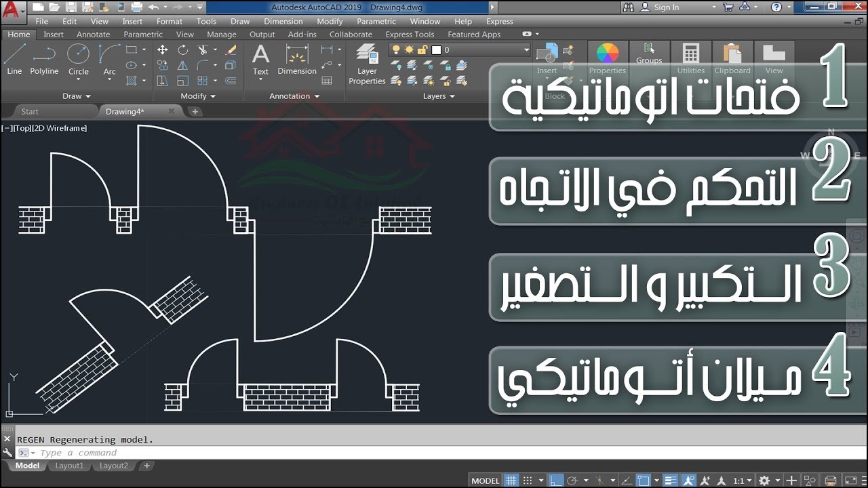Choose the Trim scissors tool

point(203,50)
